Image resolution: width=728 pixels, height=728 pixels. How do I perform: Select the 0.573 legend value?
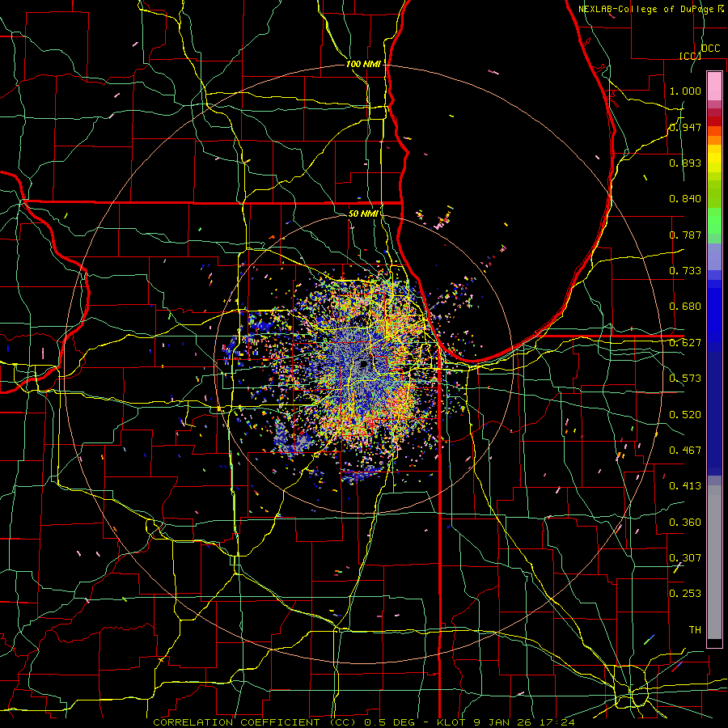[x=685, y=378]
